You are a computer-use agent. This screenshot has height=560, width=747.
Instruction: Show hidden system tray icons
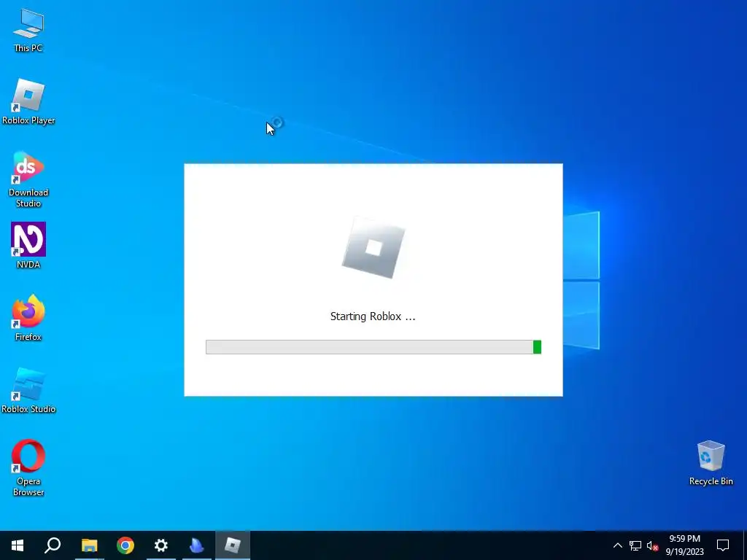pos(617,545)
